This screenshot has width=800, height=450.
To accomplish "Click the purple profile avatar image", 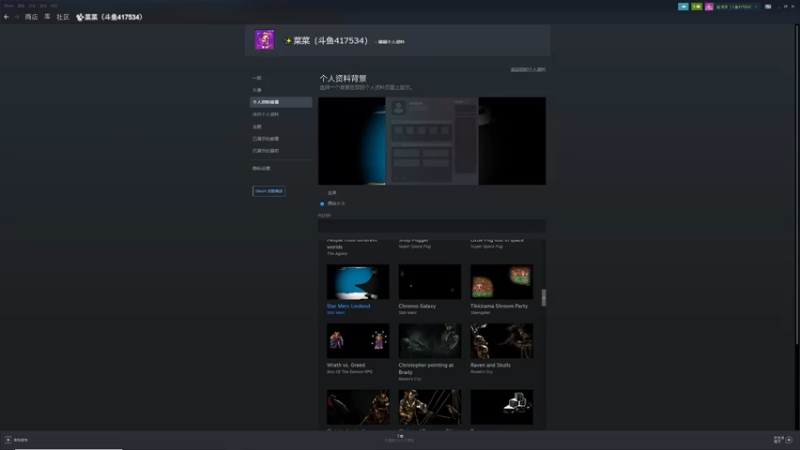I will click(264, 40).
